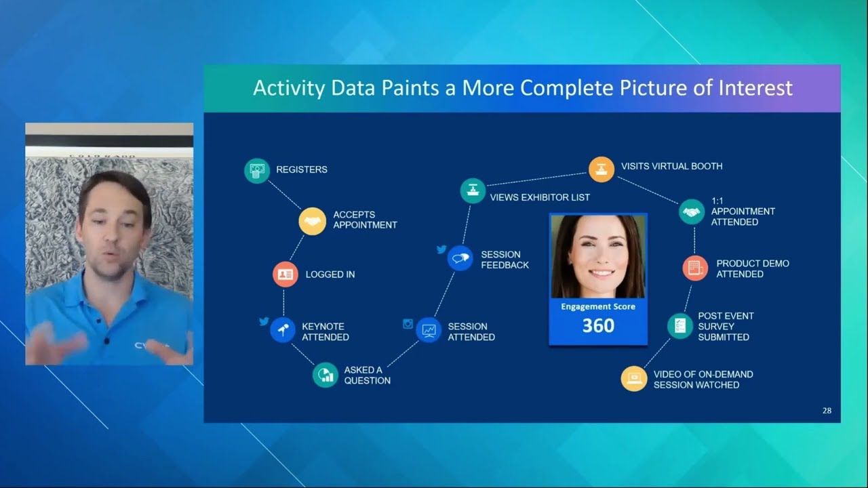The height and width of the screenshot is (488, 868).
Task: Click the slide title 'Activity Data Paints a More Complete Picture of Interest'
Action: (523, 88)
